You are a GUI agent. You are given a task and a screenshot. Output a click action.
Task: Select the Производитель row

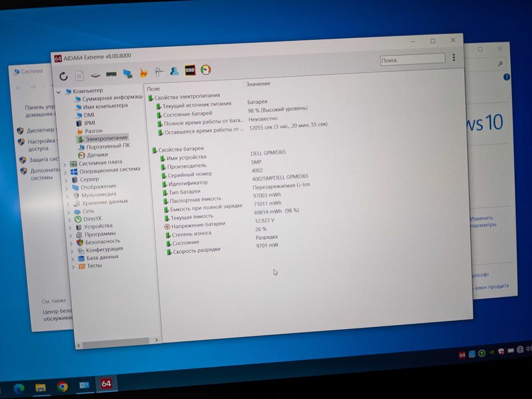[187, 166]
